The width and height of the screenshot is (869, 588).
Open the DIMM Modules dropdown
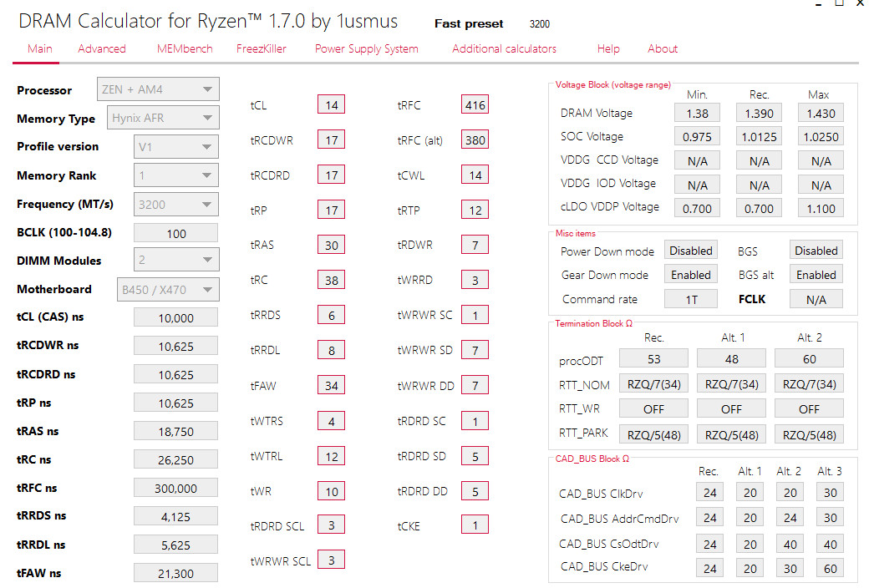pyautogui.click(x=176, y=260)
